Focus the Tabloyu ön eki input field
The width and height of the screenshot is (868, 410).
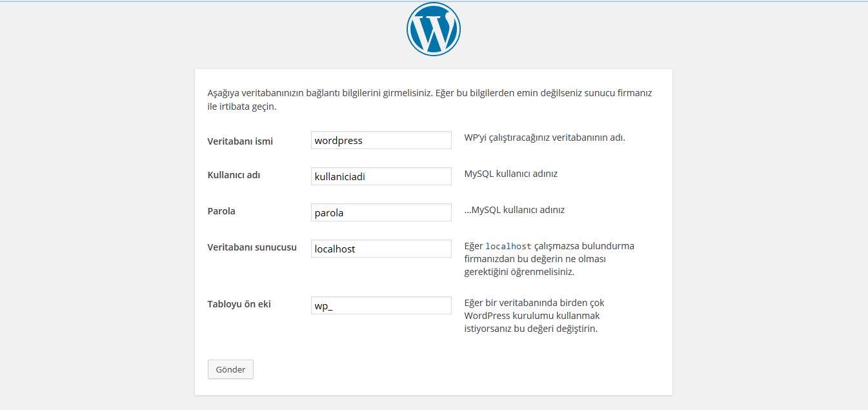(x=381, y=305)
